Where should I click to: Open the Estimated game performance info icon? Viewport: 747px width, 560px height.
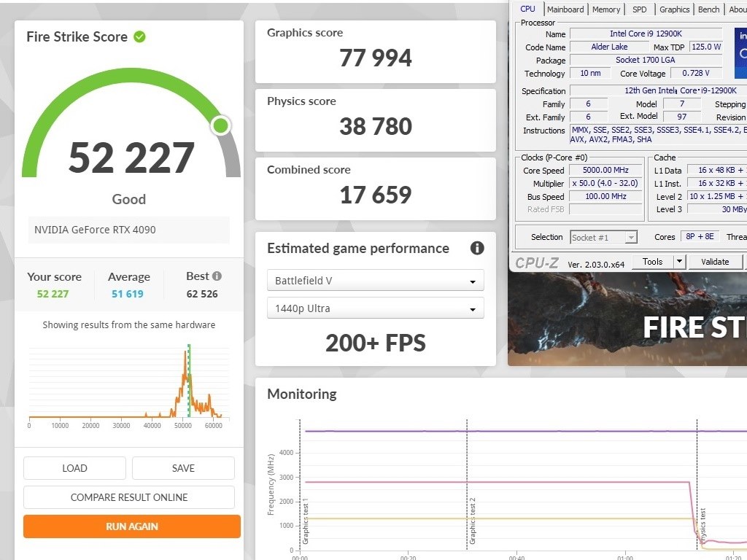click(x=477, y=248)
